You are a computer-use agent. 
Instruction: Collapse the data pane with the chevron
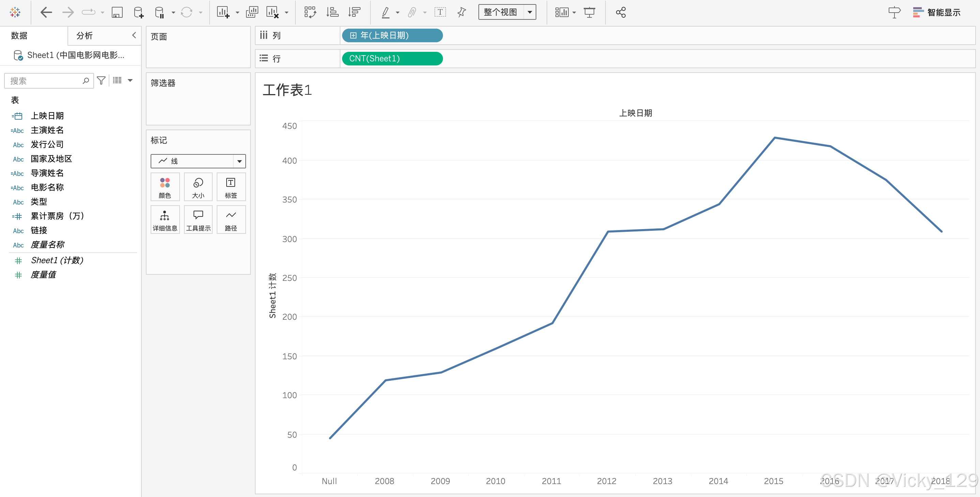point(134,35)
